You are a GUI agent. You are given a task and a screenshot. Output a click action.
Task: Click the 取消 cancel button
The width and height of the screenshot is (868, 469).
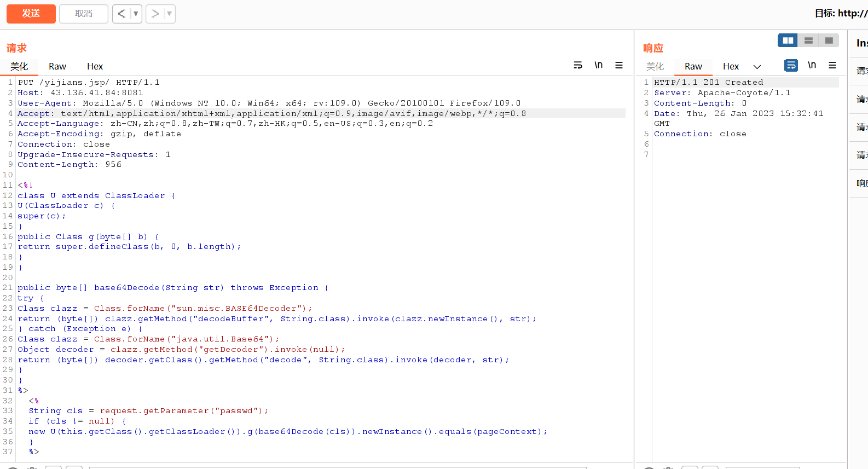(84, 14)
